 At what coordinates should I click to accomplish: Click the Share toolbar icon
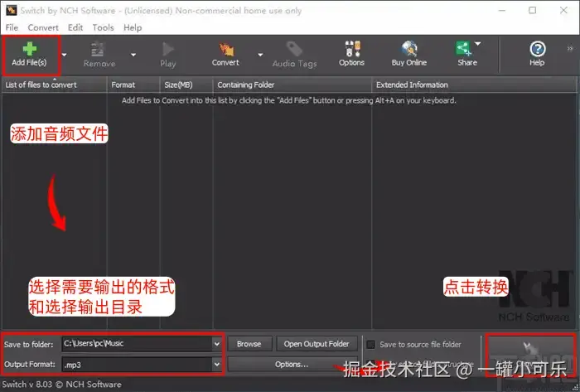click(x=466, y=55)
